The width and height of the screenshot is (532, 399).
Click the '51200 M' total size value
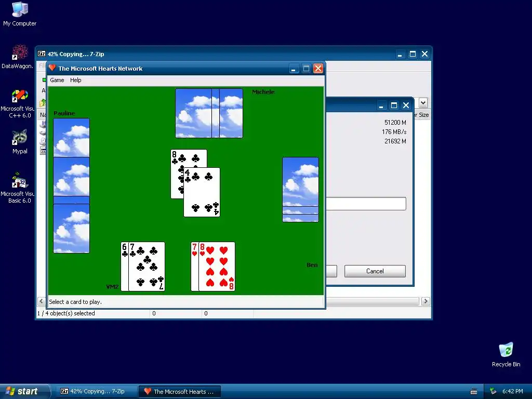coord(395,122)
